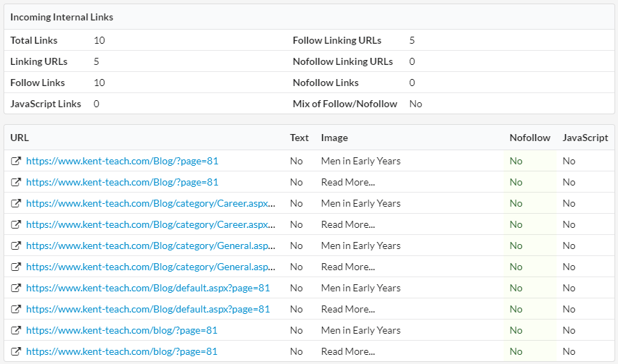Follow Career.aspx link in Men in Early Years row
The height and width of the screenshot is (364, 618).
click(x=150, y=203)
